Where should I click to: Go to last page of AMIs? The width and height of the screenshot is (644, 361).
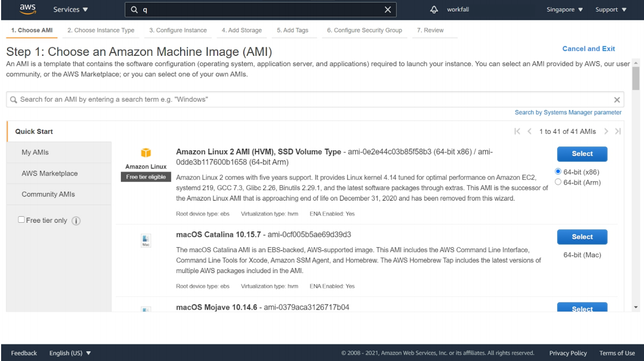click(x=617, y=132)
